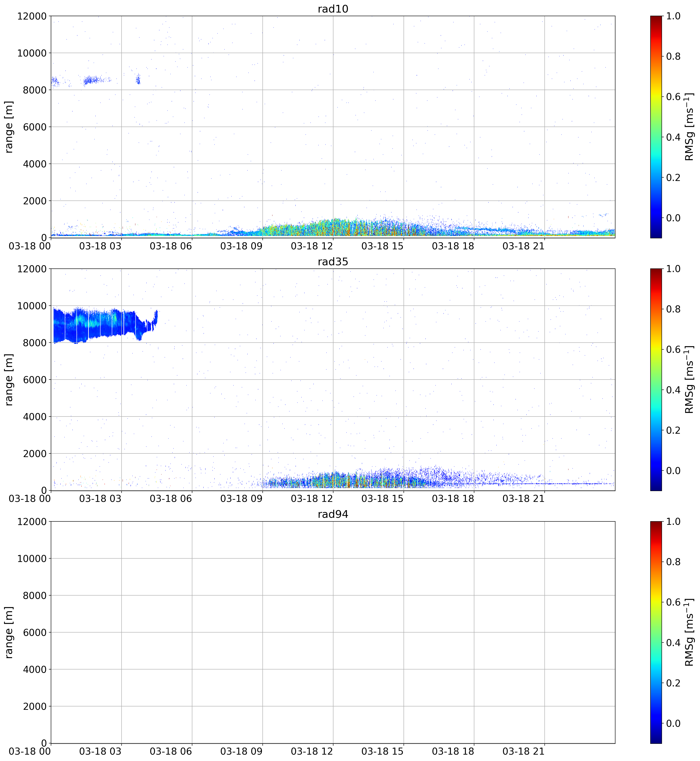This screenshot has width=700, height=761.
Task: Click the 0.4 tick on rad35 colorbar
Action: [x=673, y=390]
